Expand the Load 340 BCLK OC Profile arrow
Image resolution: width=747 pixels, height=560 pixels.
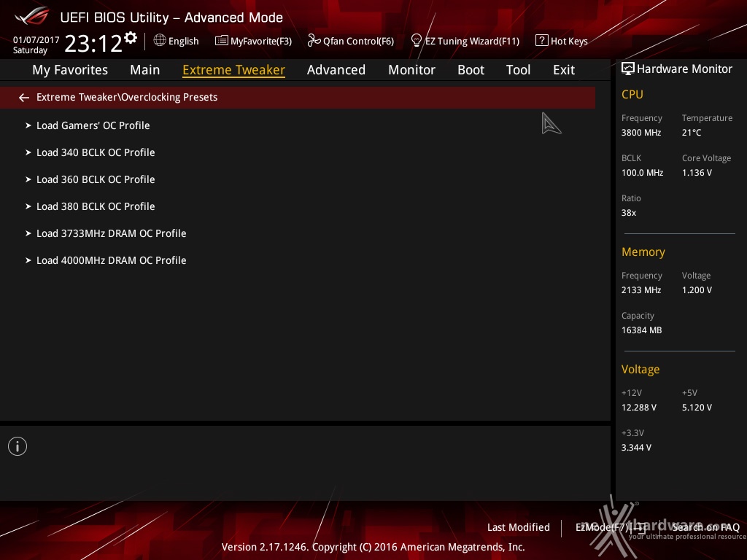click(28, 153)
